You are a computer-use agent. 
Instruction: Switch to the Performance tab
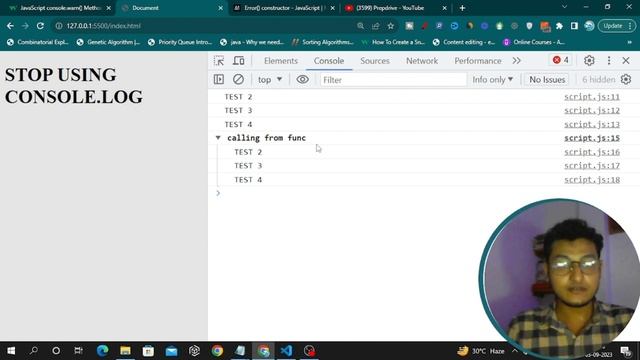coord(478,61)
